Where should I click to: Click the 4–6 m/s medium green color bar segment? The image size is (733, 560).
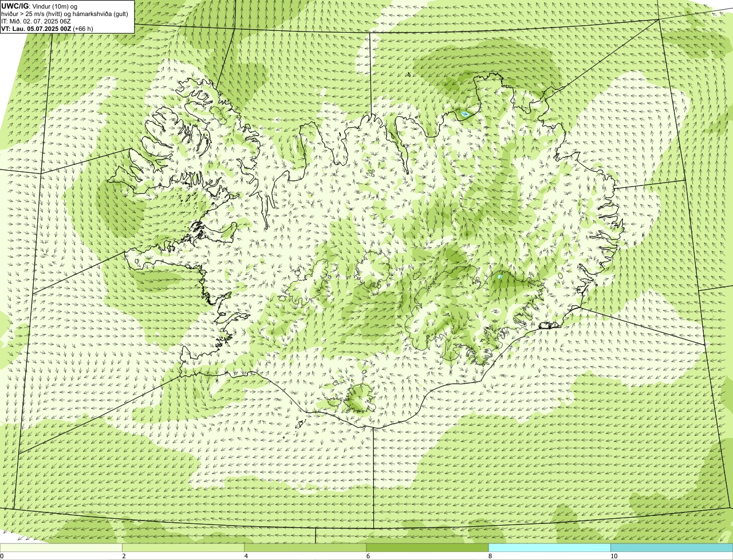(305, 548)
